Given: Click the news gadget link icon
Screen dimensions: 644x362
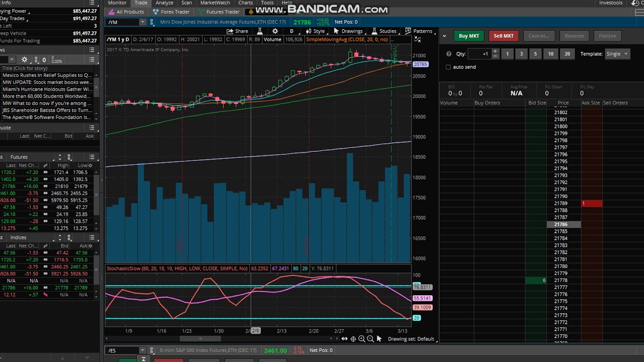Looking at the screenshot, I should 37,60.
